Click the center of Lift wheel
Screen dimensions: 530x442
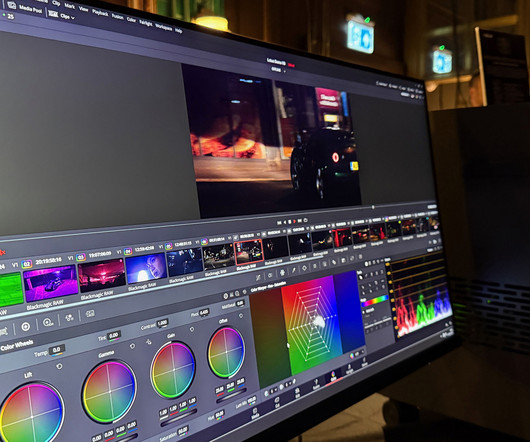[x=32, y=417]
